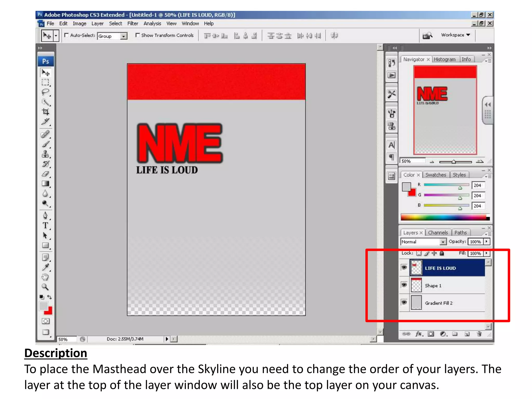This screenshot has height=399, width=532.
Task: Create new adjustment layer
Action: (443, 334)
